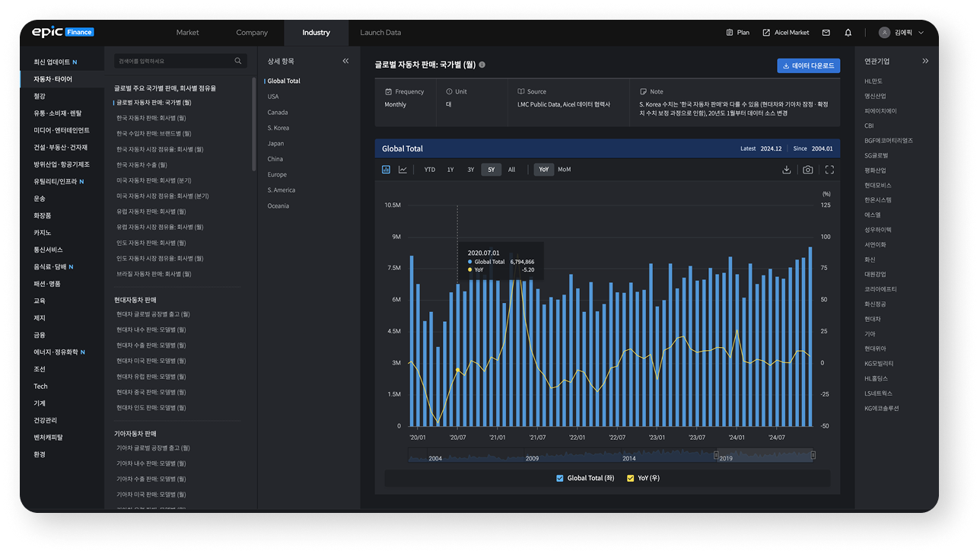Switch chart to line chart view

click(402, 170)
